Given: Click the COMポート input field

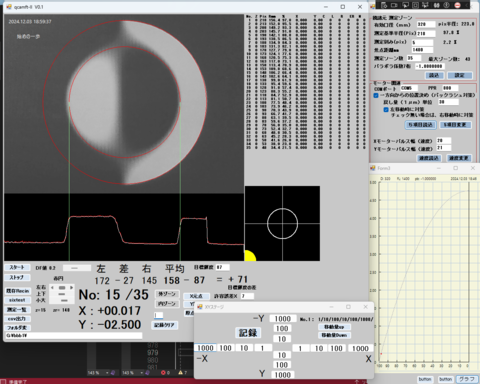Looking at the screenshot, I should click(x=409, y=88).
